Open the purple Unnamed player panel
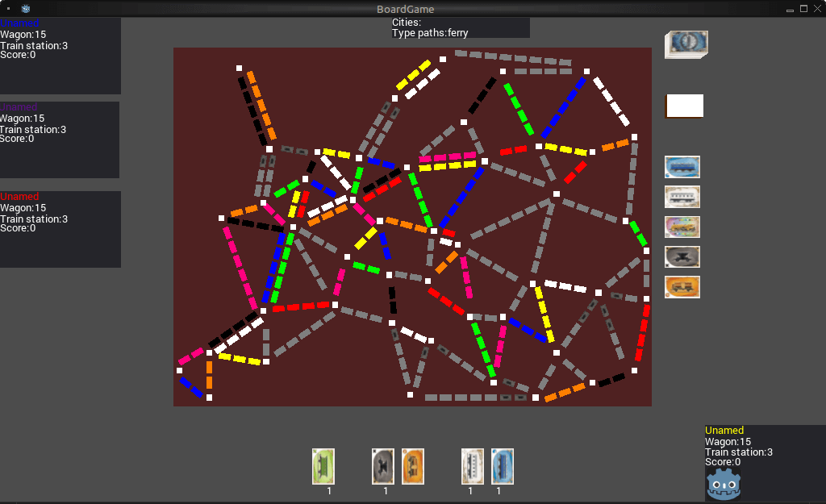The width and height of the screenshot is (826, 504). tap(60, 140)
